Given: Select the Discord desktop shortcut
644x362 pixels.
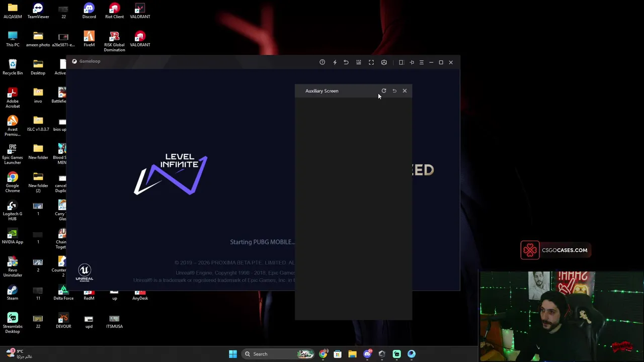Looking at the screenshot, I should [x=89, y=11].
